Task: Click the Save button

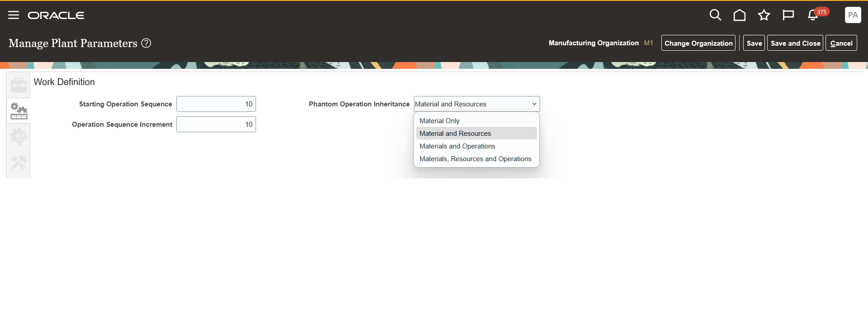Action: 754,43
